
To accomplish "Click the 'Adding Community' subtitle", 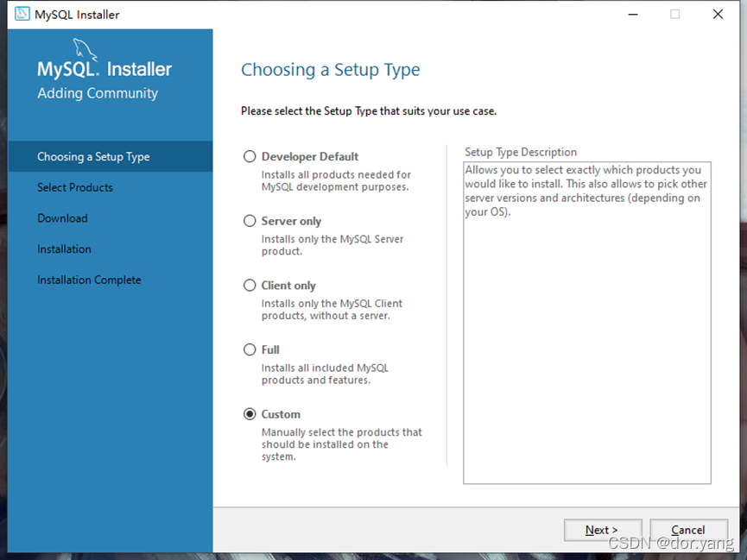I will pyautogui.click(x=98, y=93).
